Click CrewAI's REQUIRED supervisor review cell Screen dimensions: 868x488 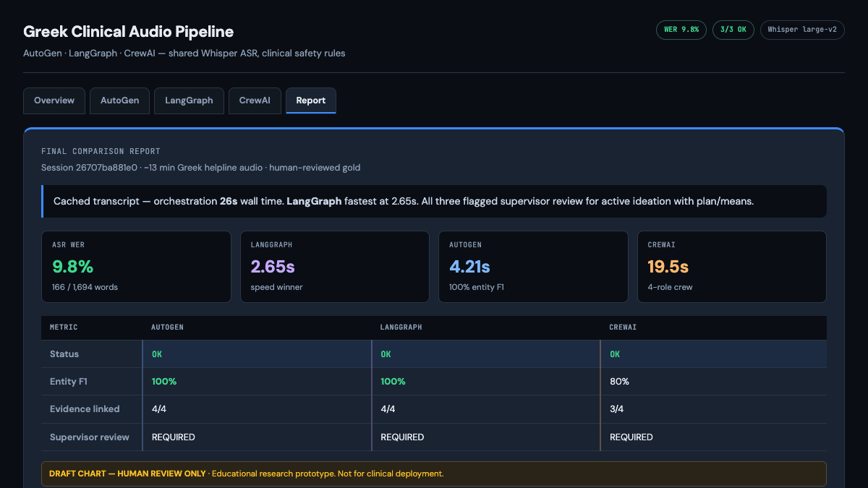[714, 437]
